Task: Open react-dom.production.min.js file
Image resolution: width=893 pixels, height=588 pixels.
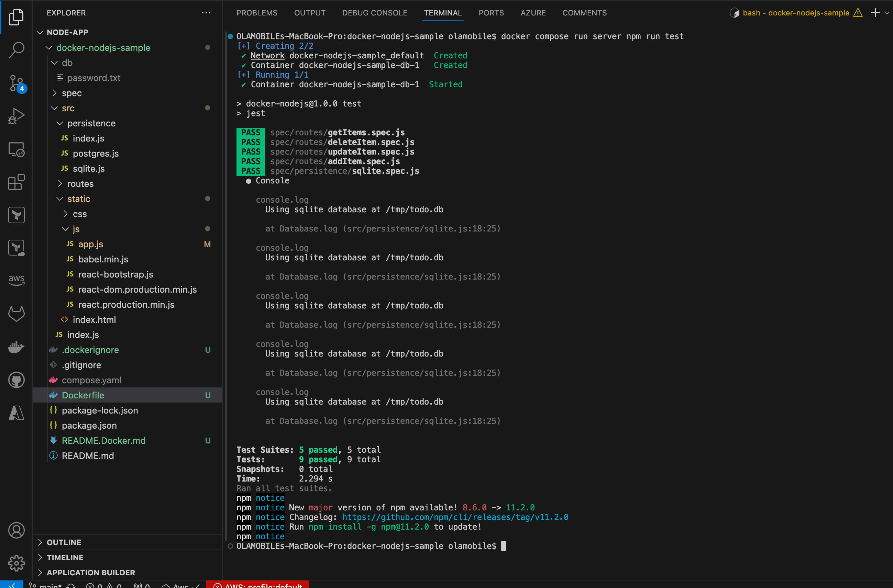Action: point(128,290)
